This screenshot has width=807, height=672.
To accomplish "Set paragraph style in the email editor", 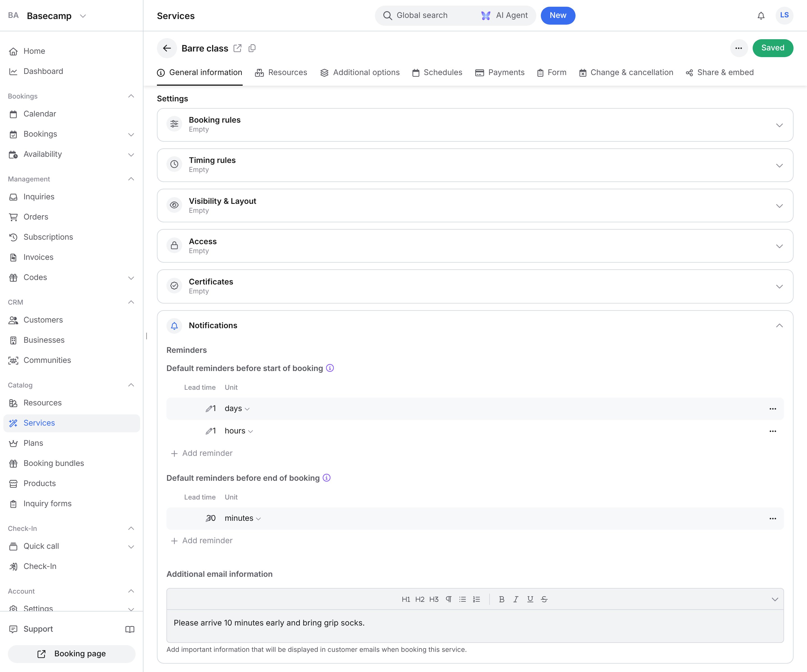I will coord(448,599).
